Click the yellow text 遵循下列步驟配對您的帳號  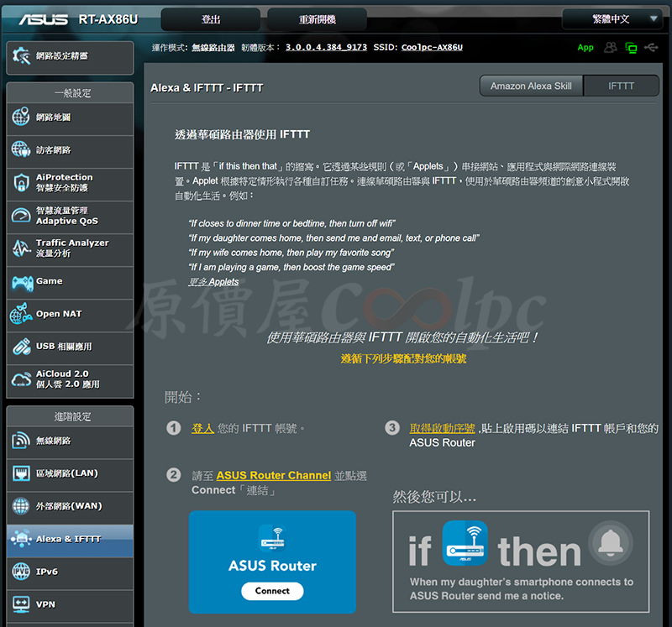click(403, 358)
